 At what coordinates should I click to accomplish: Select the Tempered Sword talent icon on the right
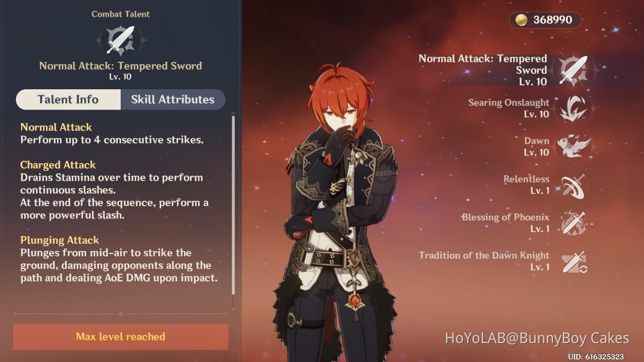(x=574, y=70)
